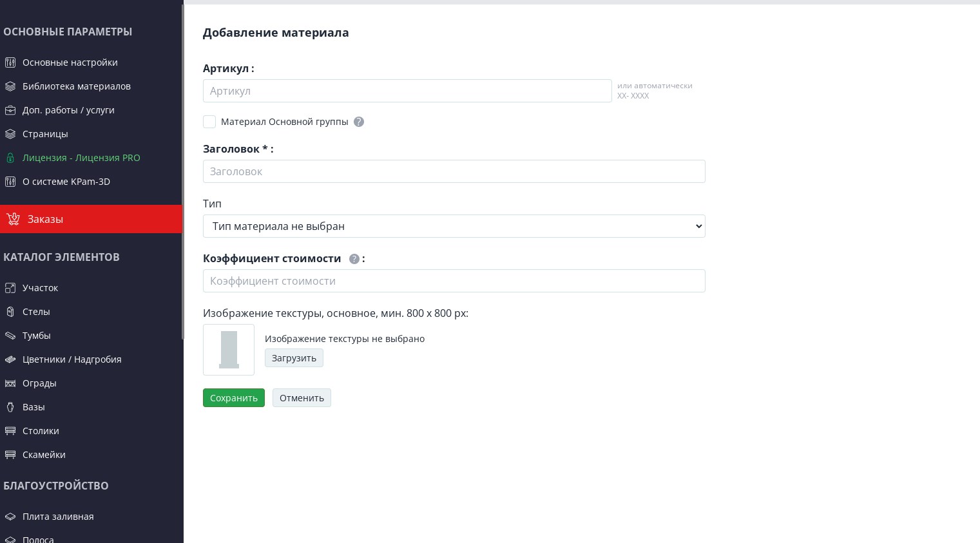Image resolution: width=980 pixels, height=543 pixels.
Task: Click the Участок icon in catalog
Action: point(10,288)
